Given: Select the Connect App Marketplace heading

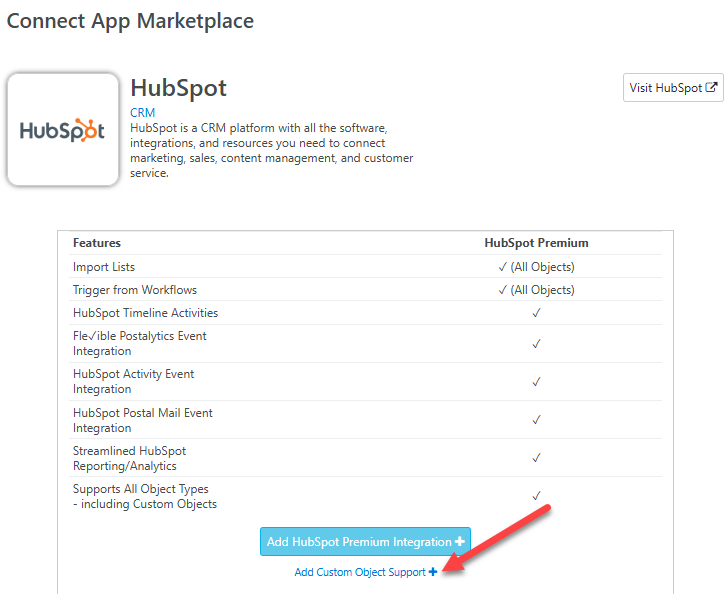Looking at the screenshot, I should [x=130, y=21].
